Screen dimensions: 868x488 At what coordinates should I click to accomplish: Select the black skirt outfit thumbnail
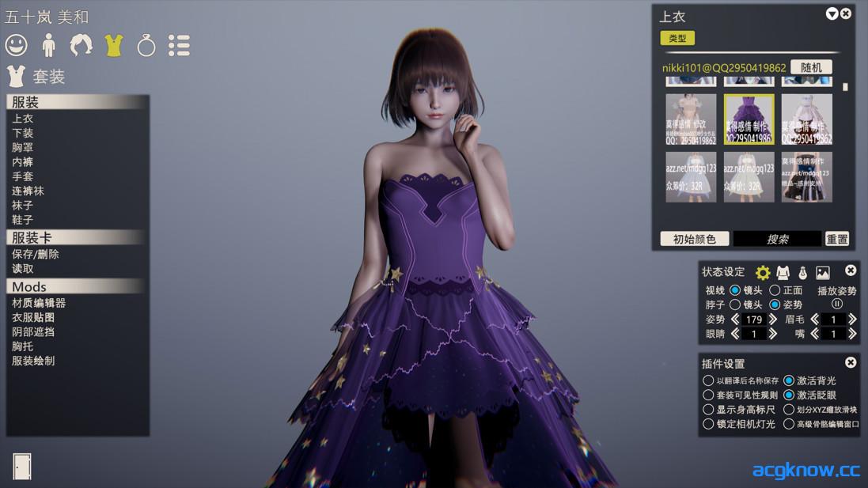806,177
